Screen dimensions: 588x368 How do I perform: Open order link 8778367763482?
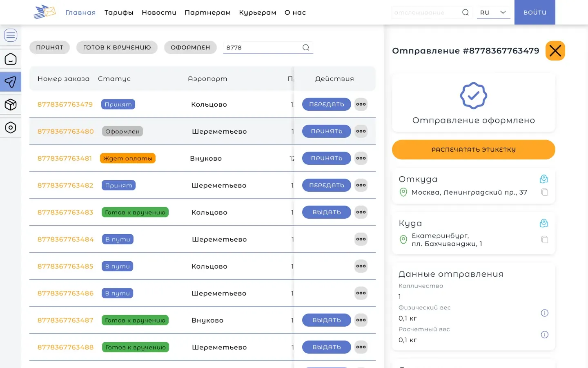tap(65, 185)
